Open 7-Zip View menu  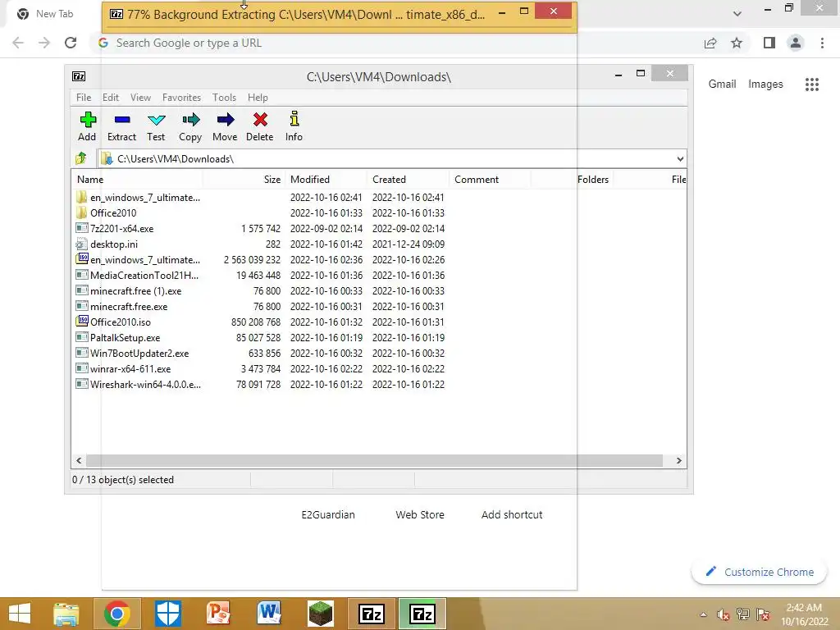pos(140,98)
